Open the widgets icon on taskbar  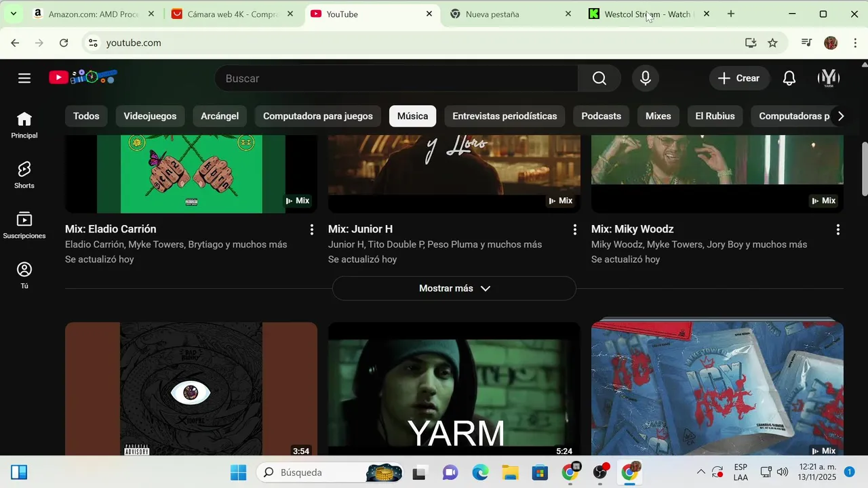click(19, 472)
